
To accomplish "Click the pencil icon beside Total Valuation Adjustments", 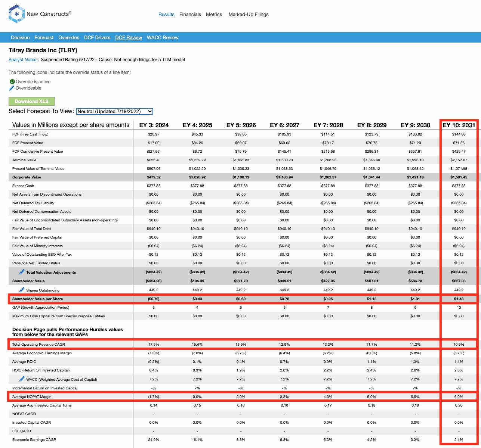I will click(22, 272).
